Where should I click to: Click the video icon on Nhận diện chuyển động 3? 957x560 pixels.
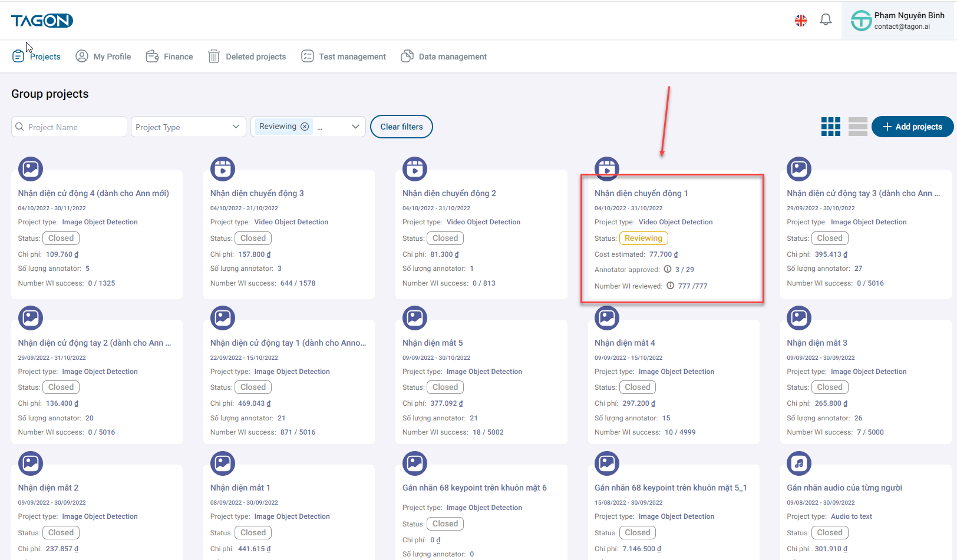223,170
